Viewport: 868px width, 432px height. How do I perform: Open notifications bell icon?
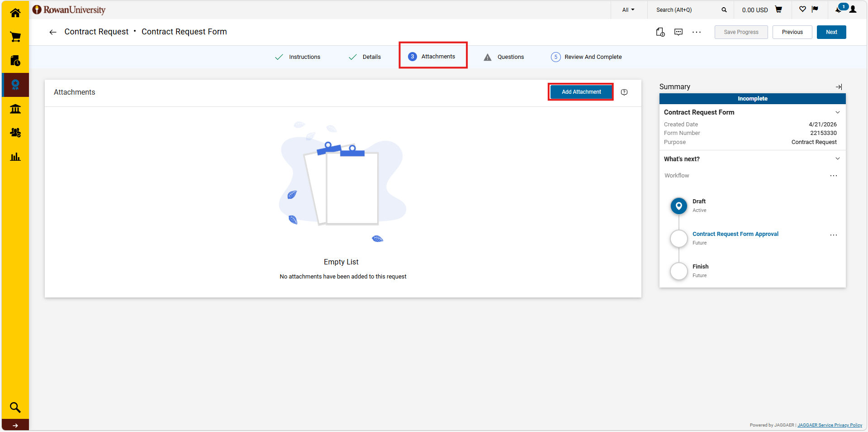pyautogui.click(x=838, y=10)
